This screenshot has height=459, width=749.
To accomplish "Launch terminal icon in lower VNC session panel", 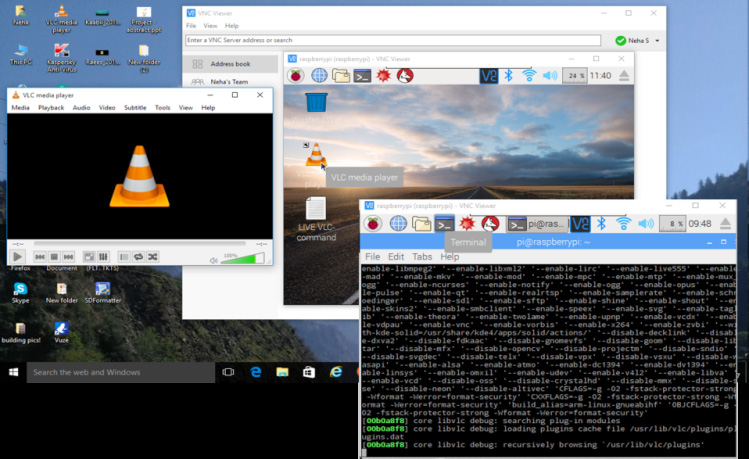I will pyautogui.click(x=444, y=224).
